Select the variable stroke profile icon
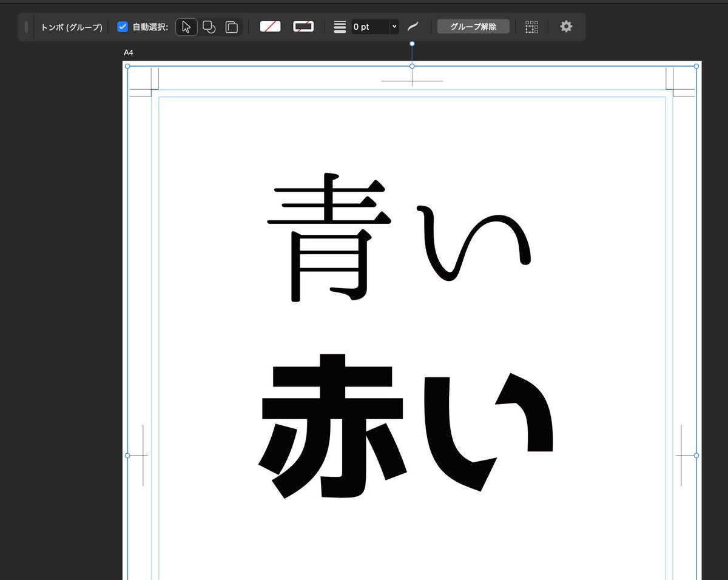Screen dimensions: 728x580 [x=413, y=26]
